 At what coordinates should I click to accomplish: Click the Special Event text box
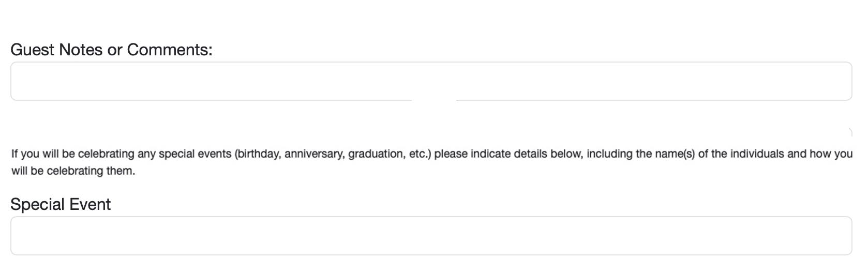431,236
